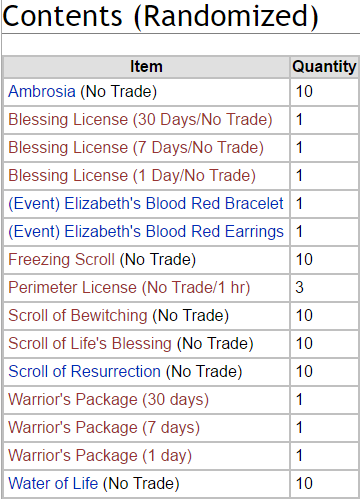Open Blessing License (1 Day/No Trade) link
Screen dimensions: 360x499
(x=132, y=176)
